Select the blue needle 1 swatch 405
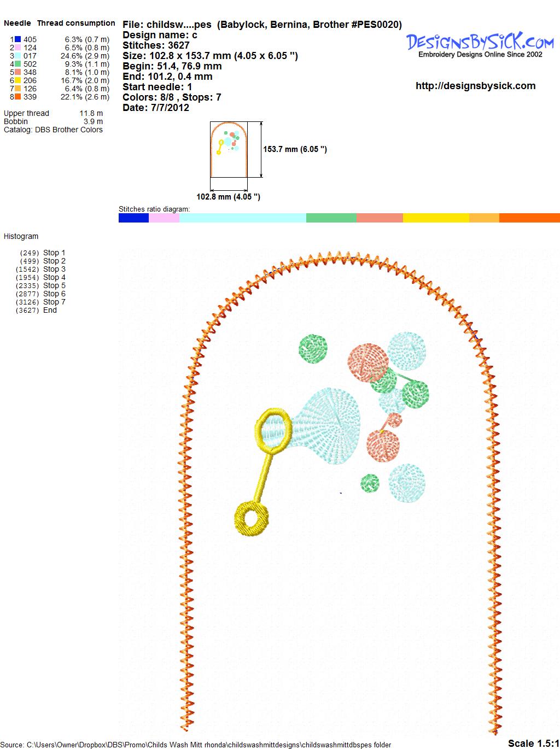This screenshot has height=749, width=560. (x=18, y=39)
